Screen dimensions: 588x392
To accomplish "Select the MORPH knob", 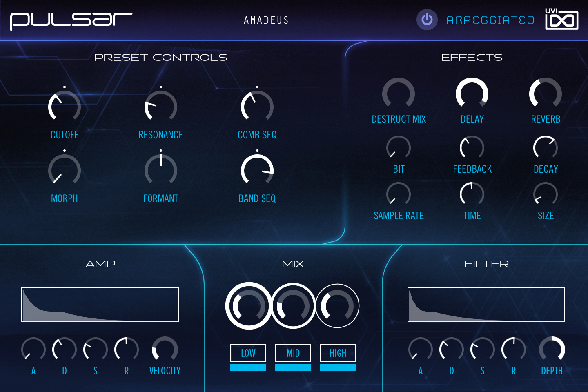I will [x=65, y=170].
